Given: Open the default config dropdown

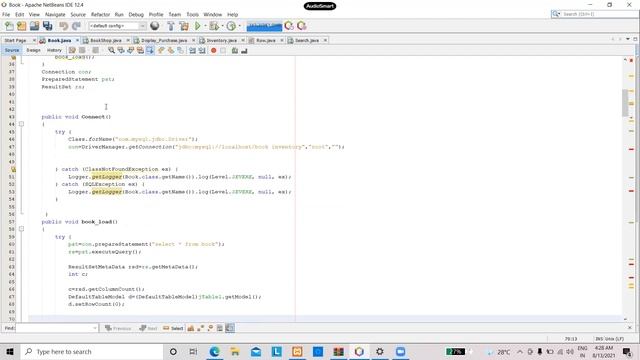Looking at the screenshot, I should point(142,26).
